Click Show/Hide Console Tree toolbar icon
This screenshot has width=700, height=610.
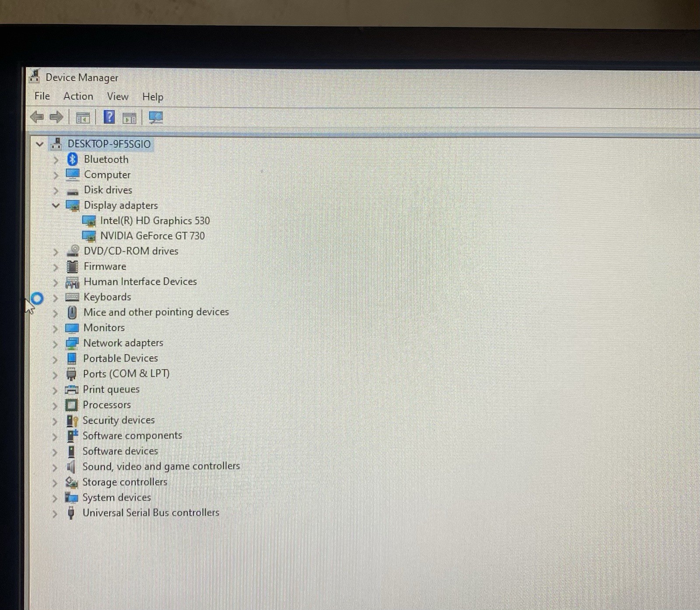(x=83, y=118)
